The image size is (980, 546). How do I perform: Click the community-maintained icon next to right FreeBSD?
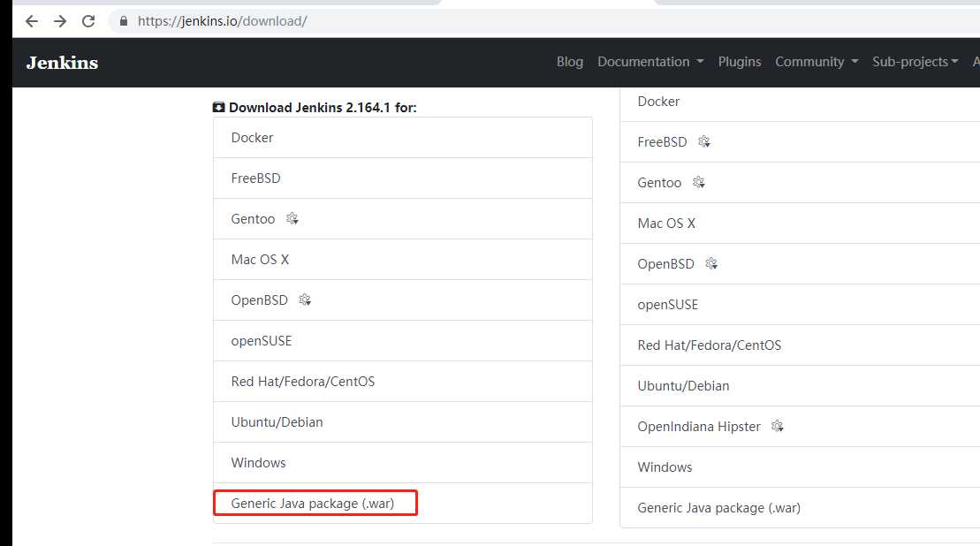704,142
